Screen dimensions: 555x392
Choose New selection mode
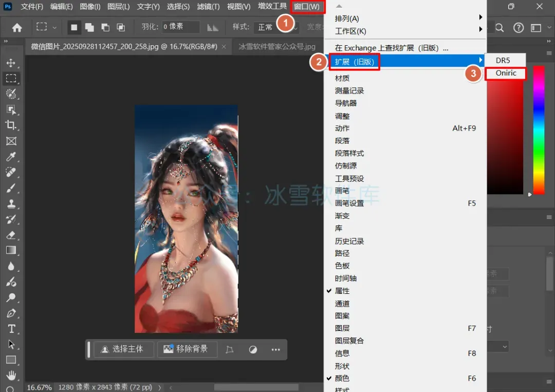(74, 27)
